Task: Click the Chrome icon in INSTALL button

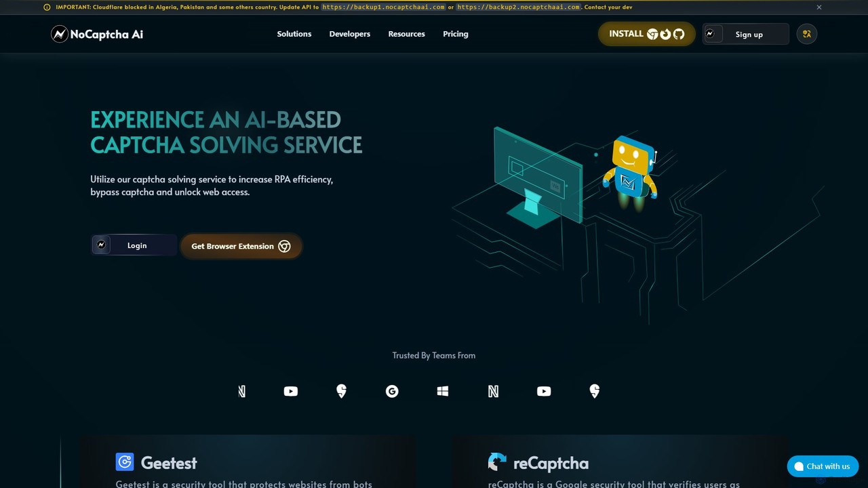Action: pyautogui.click(x=652, y=34)
